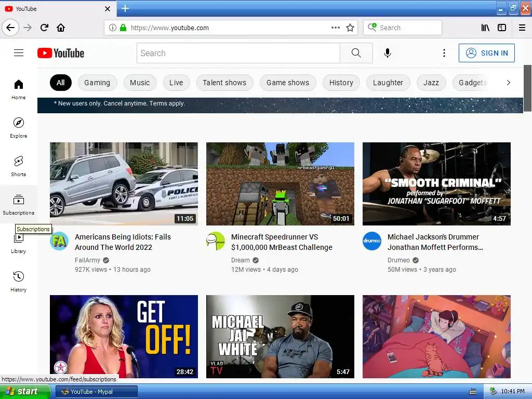Image resolution: width=532 pixels, height=399 pixels.
Task: Open the browser Library icon
Action: (x=485, y=28)
